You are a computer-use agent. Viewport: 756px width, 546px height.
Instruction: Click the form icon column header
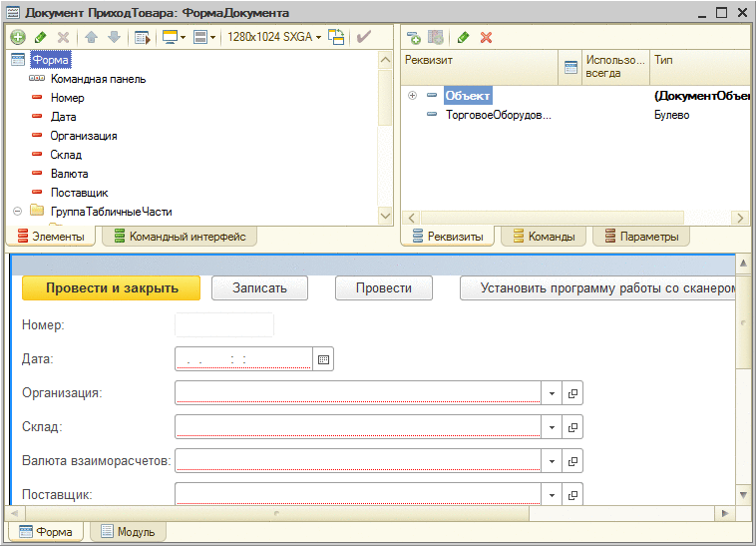pos(570,67)
